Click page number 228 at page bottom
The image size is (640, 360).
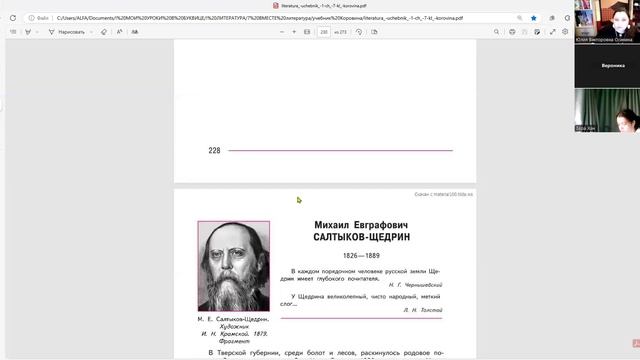(214, 151)
